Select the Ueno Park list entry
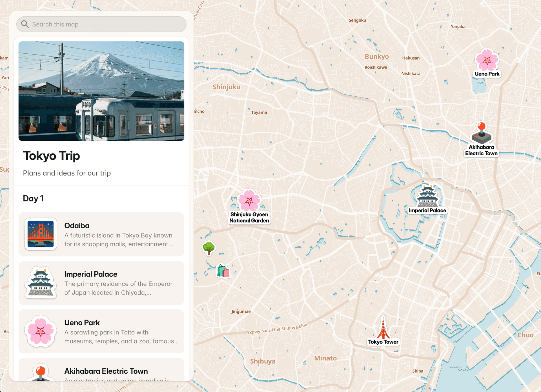This screenshot has width=541, height=392. point(118,331)
